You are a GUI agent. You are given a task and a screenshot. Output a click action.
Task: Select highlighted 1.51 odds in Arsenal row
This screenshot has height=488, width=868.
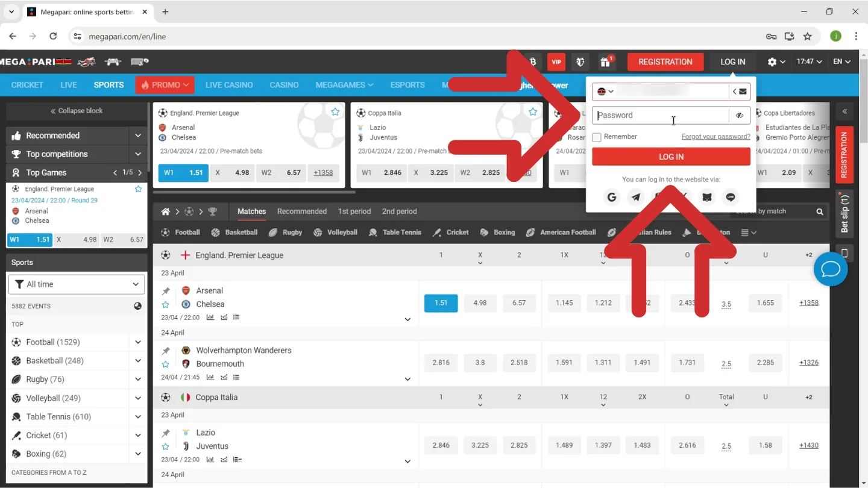441,303
